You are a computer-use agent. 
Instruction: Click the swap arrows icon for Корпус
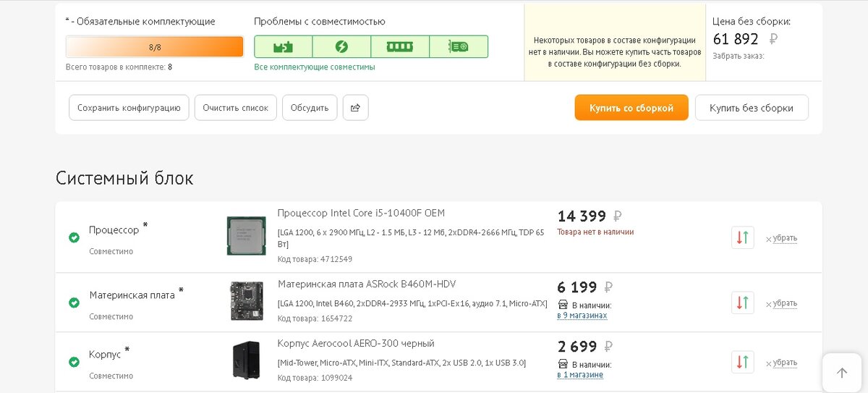pos(742,362)
